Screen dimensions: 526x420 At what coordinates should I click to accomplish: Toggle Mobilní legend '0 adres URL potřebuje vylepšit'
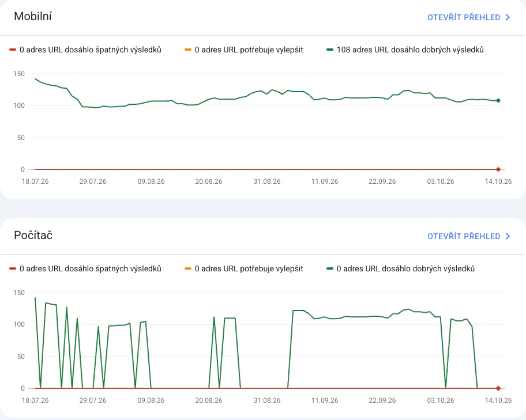coord(244,50)
